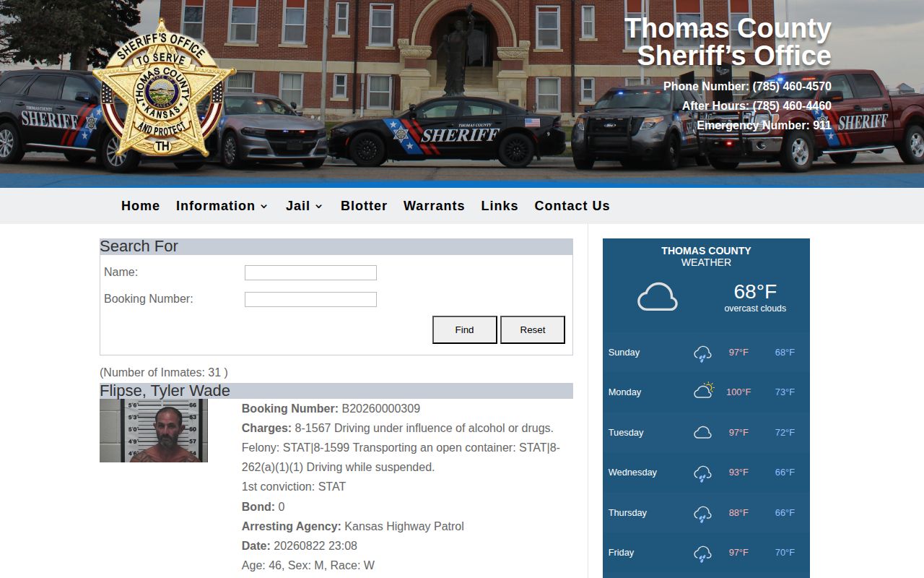
Task: Click the Thomas County Weather heading
Action: tap(706, 256)
